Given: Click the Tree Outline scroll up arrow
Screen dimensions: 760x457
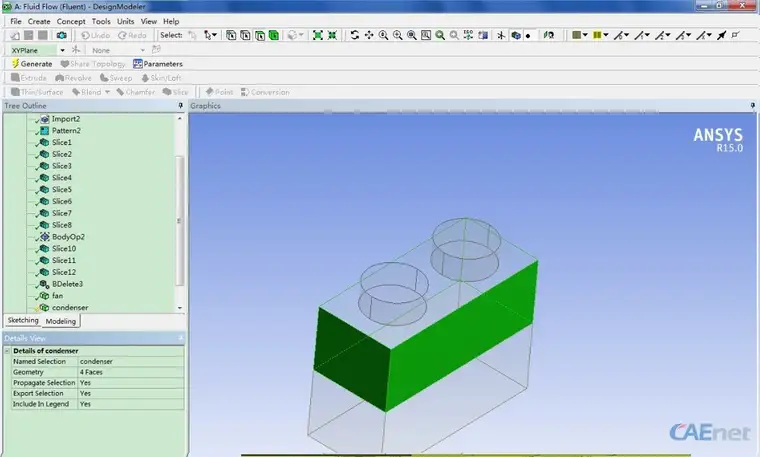Looking at the screenshot, I should click(x=180, y=118).
